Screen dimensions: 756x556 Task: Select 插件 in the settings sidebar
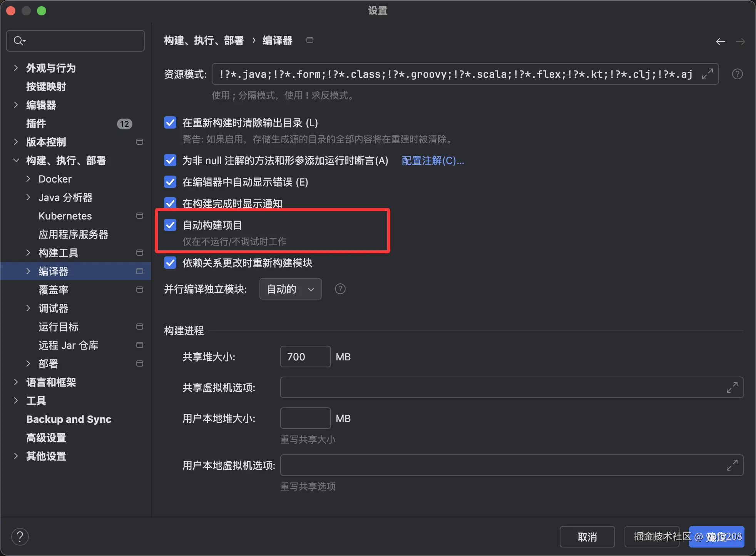pyautogui.click(x=36, y=124)
